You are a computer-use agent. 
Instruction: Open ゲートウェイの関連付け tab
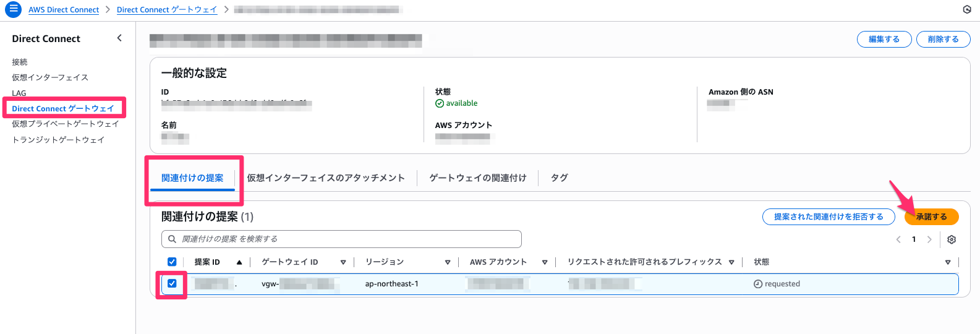[478, 178]
